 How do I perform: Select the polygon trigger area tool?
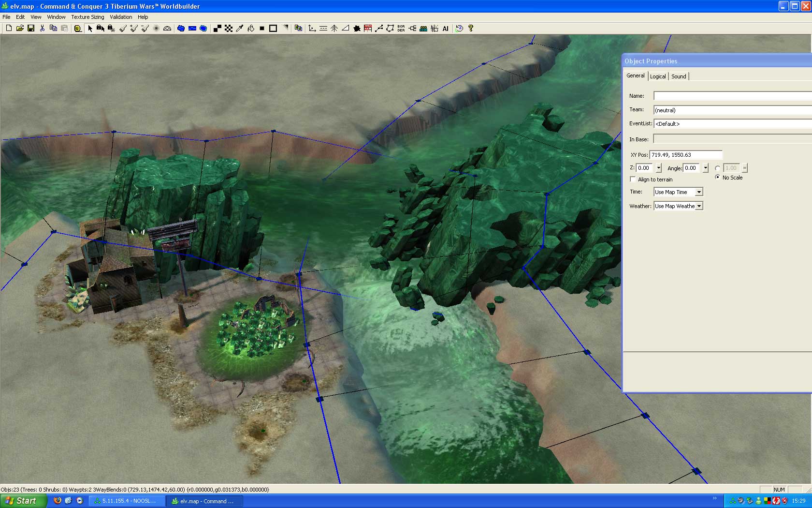pyautogui.click(x=390, y=29)
